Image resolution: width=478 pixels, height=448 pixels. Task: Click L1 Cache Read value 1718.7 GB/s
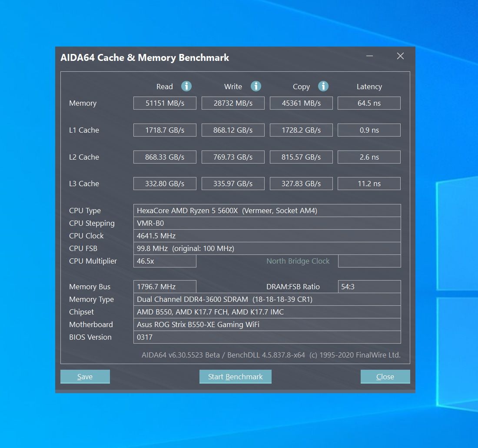click(x=165, y=130)
